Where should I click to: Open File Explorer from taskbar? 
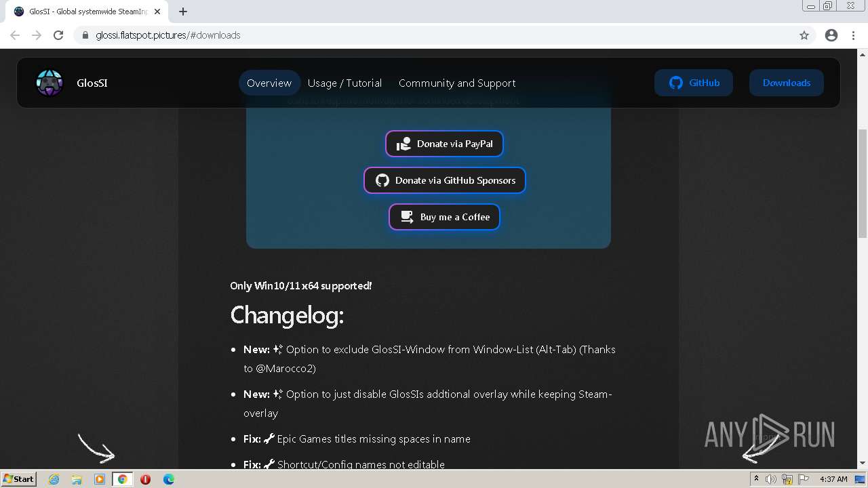[77, 479]
